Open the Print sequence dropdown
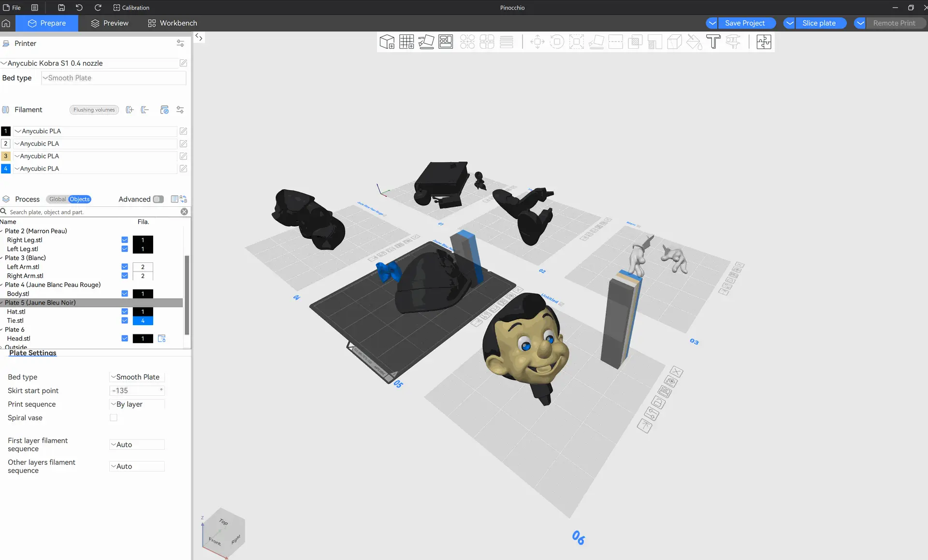 point(137,404)
